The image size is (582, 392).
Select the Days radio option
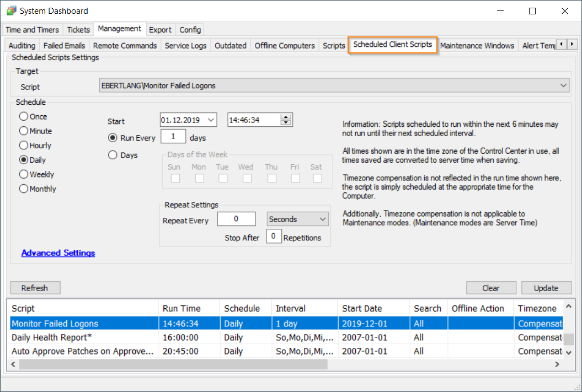tap(113, 155)
